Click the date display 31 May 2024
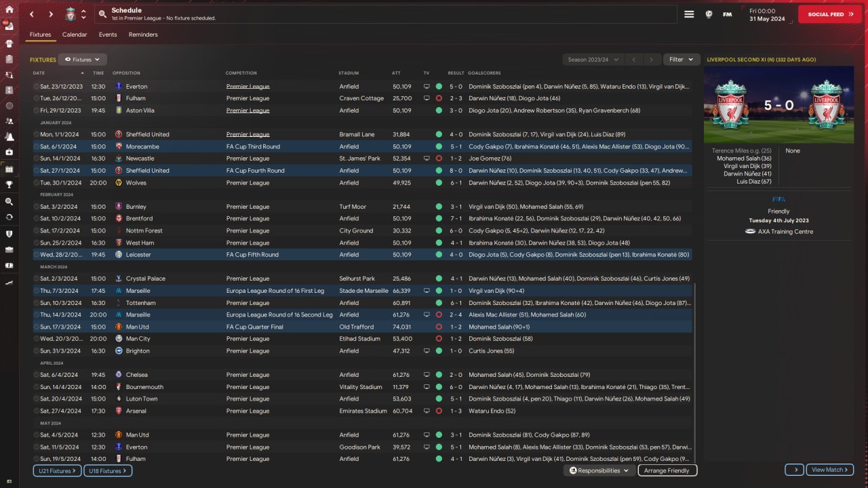 pyautogui.click(x=766, y=19)
